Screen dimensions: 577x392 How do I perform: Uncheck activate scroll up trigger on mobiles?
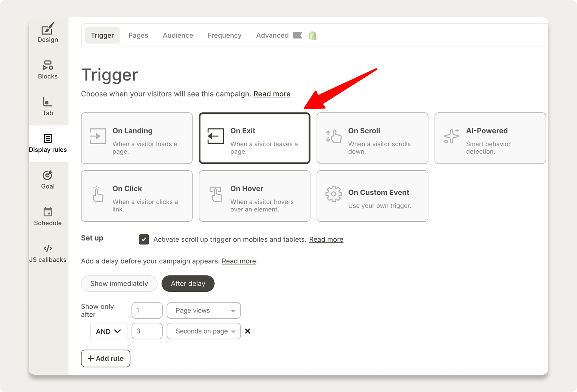[144, 239]
